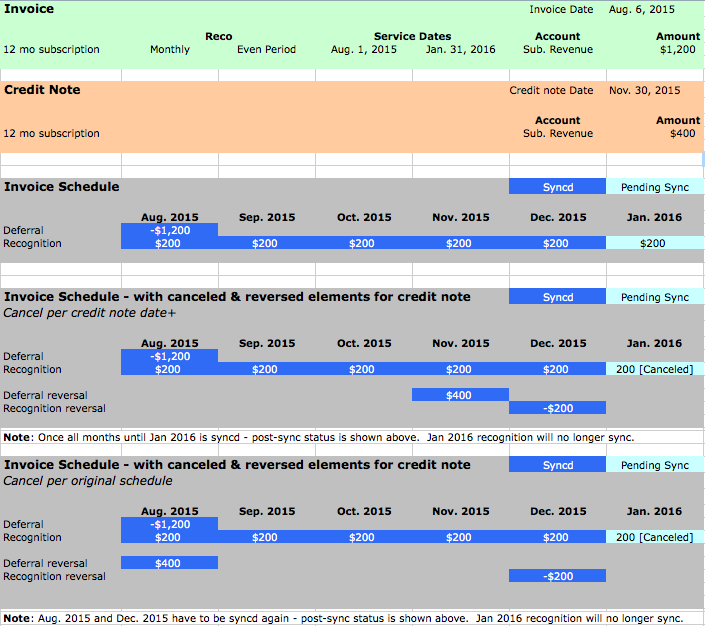The image size is (705, 626).
Task: Select the $400 deferral reversal under Nov. 2015
Action: click(x=460, y=395)
